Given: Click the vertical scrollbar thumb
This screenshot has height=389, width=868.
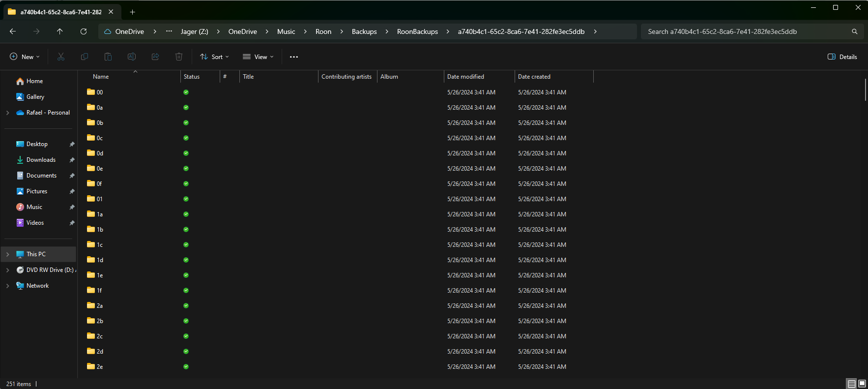Looking at the screenshot, I should coord(865,90).
